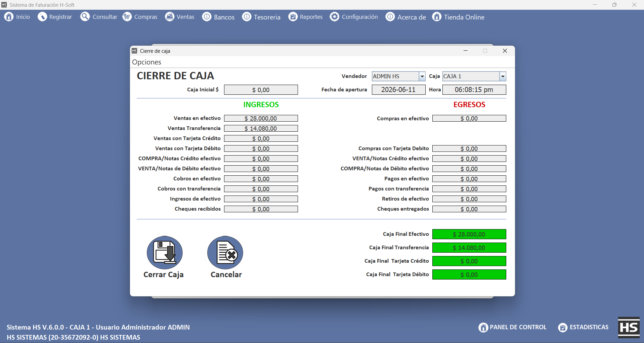This screenshot has width=644, height=343.
Task: Click Compras con Tarjeta Debito field
Action: tap(469, 148)
